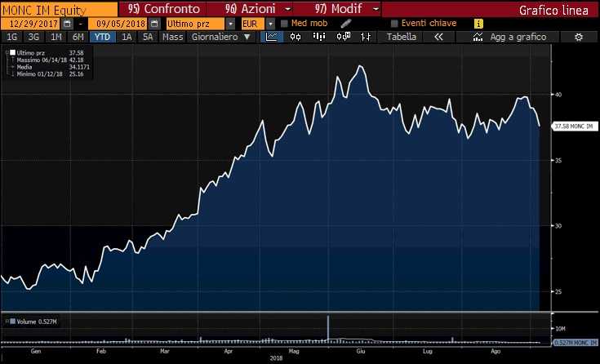Toggle the Eventi chiave checkbox
The image size is (600, 364).
tap(394, 24)
